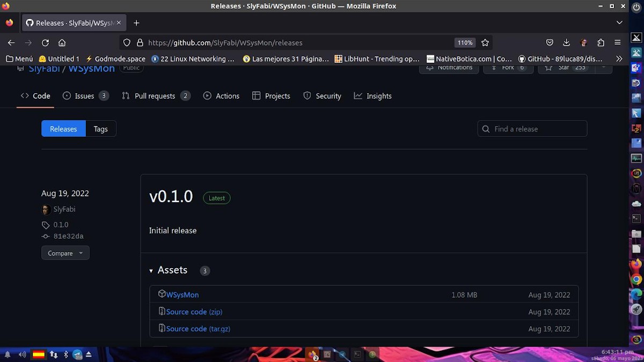644x362 pixels.
Task: Launch the terminal icon in side dock
Action: pos(636,219)
